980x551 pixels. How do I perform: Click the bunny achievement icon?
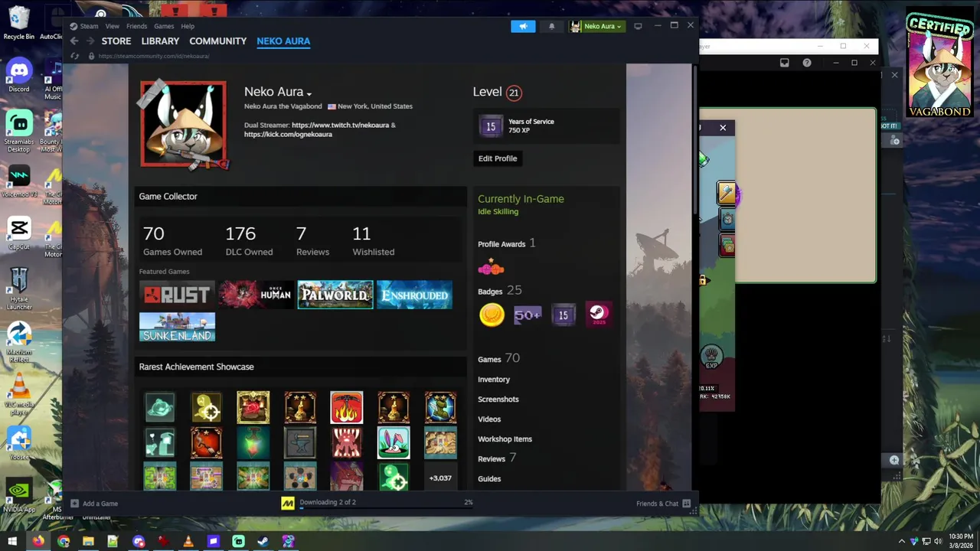(394, 442)
